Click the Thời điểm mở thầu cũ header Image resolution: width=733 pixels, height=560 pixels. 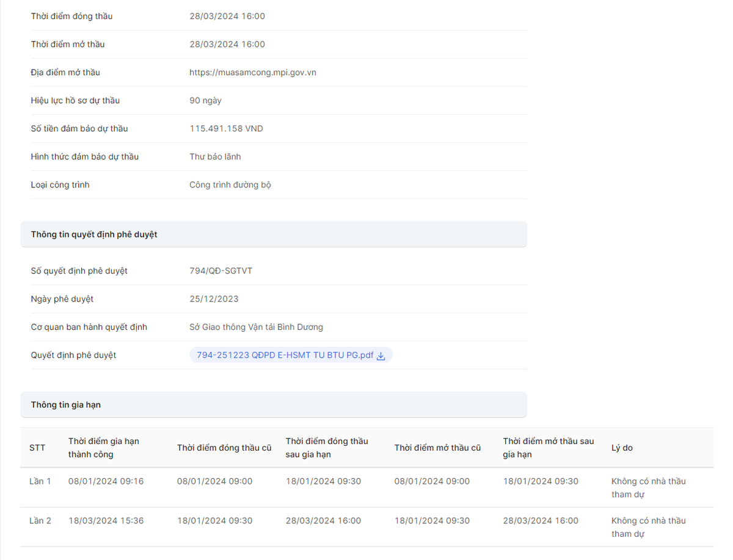point(437,448)
